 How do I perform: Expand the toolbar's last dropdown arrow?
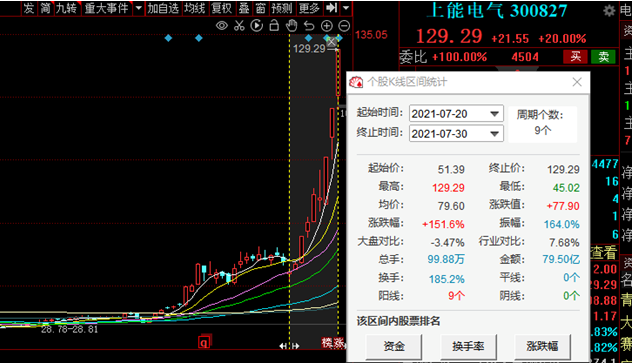[346, 8]
